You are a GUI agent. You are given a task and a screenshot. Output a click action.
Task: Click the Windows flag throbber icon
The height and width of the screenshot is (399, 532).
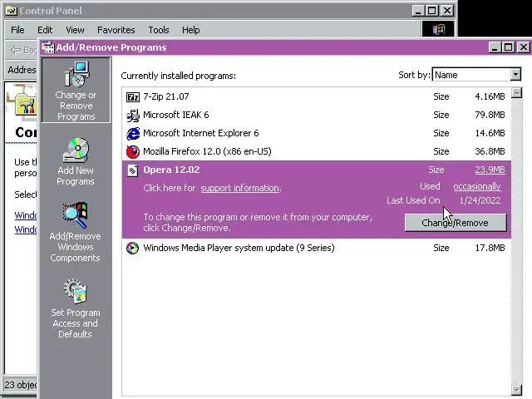point(438,30)
